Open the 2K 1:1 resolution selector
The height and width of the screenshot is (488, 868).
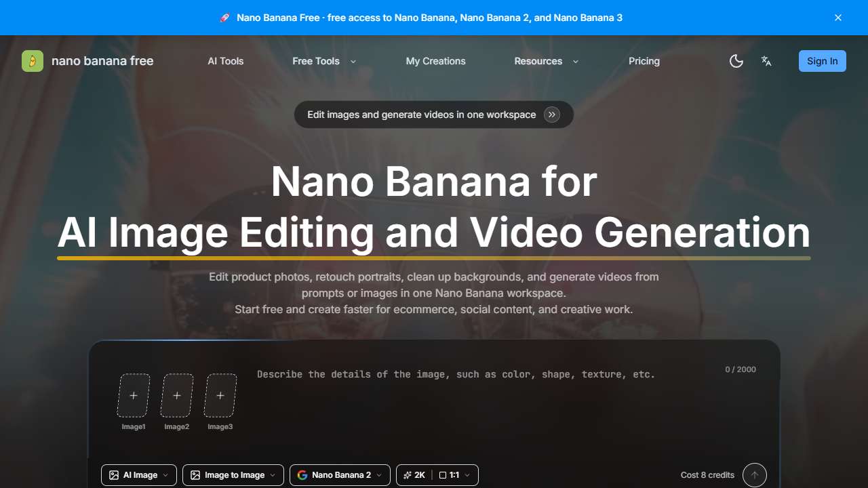(437, 475)
